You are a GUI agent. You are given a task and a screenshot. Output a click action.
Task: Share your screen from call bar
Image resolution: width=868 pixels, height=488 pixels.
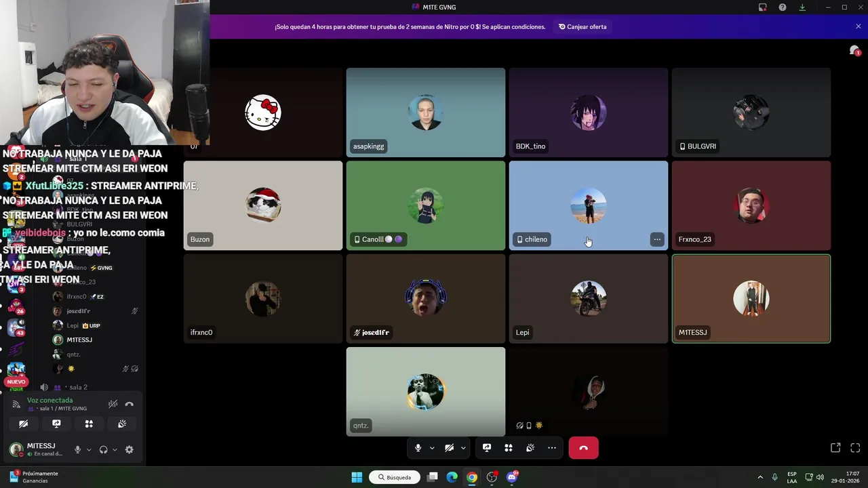[487, 448]
